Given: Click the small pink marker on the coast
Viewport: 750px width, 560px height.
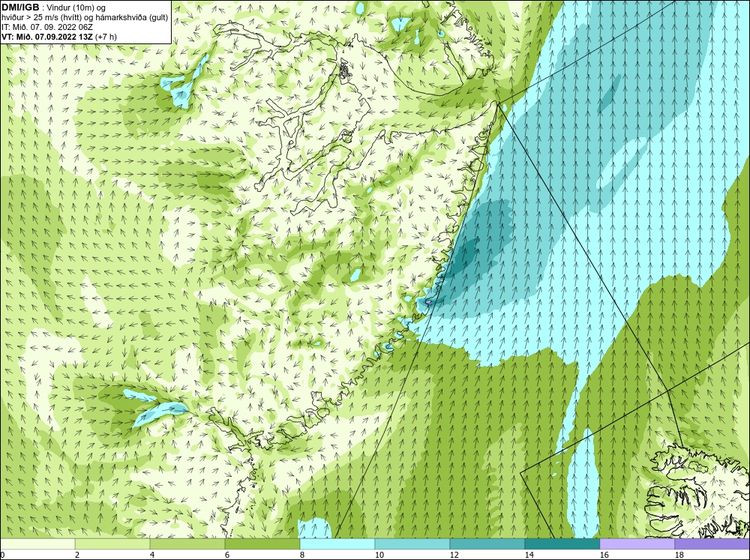Looking at the screenshot, I should point(428,302).
